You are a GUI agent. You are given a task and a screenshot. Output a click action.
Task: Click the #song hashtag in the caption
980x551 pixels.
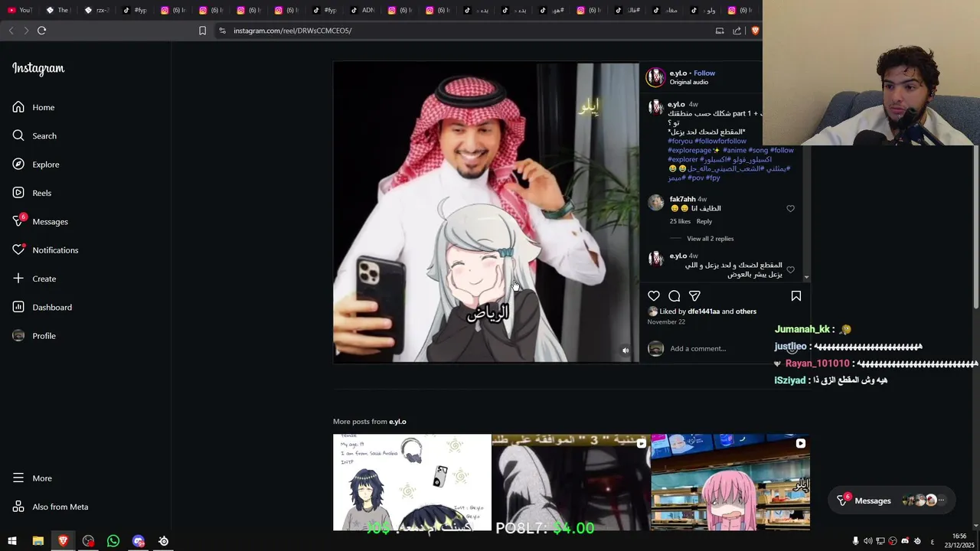[x=758, y=150]
